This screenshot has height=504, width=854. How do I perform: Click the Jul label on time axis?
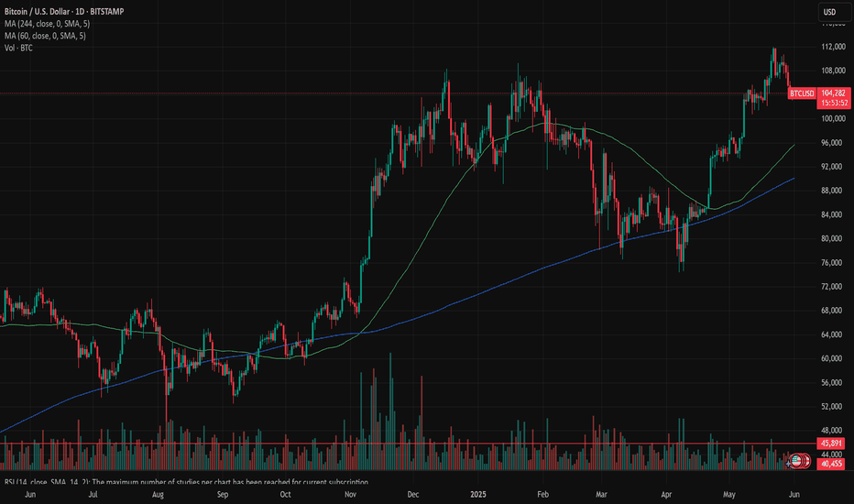click(x=93, y=495)
